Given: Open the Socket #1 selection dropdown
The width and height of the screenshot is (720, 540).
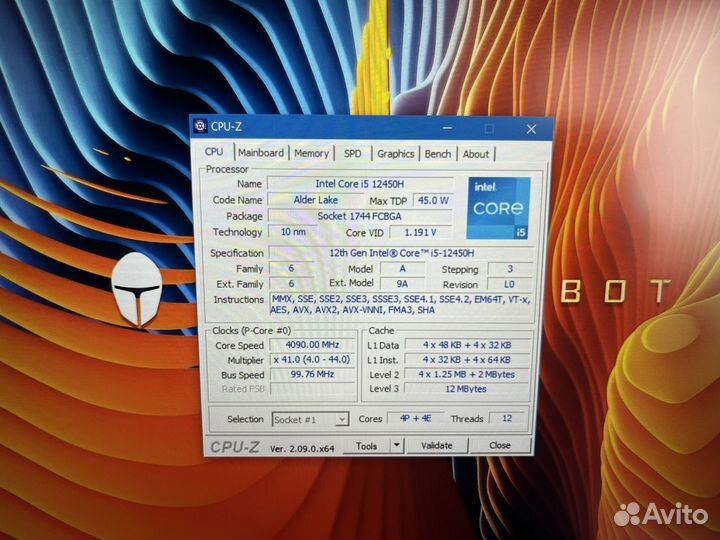Looking at the screenshot, I should point(310,419).
